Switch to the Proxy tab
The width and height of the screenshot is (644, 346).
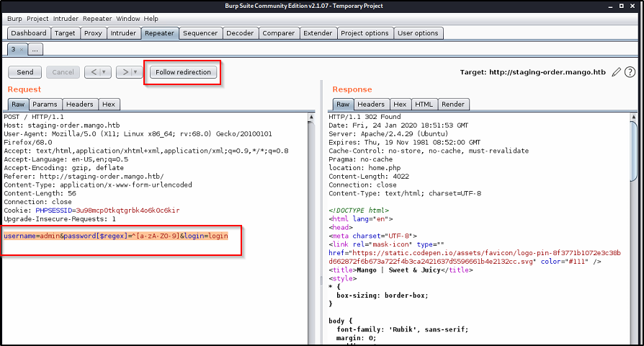(93, 33)
